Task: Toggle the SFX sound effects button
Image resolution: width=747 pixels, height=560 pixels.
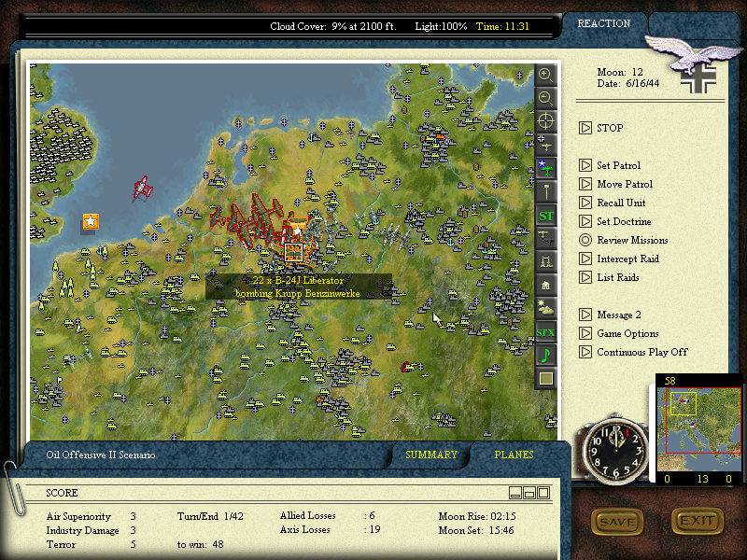Action: click(x=545, y=332)
